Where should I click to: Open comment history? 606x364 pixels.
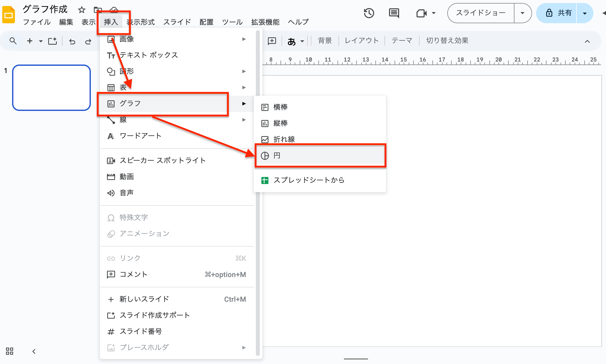tap(394, 13)
